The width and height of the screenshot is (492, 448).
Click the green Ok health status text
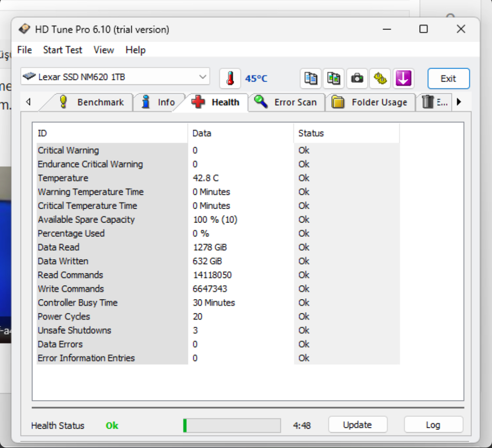tap(112, 425)
